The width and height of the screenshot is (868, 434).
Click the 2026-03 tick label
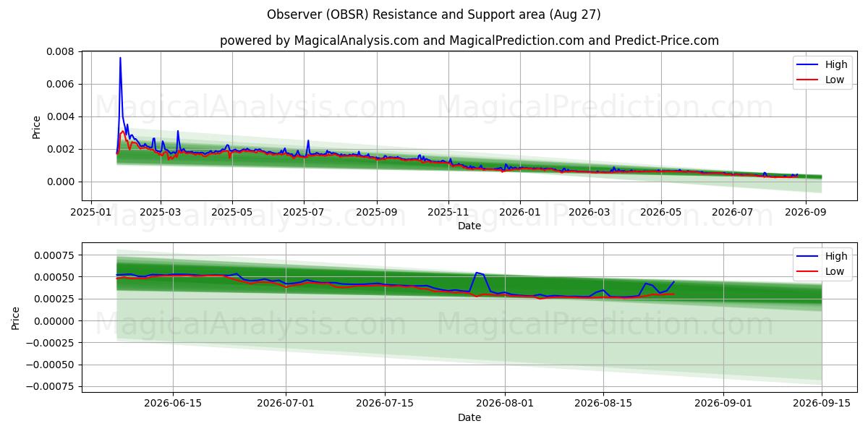coord(590,213)
